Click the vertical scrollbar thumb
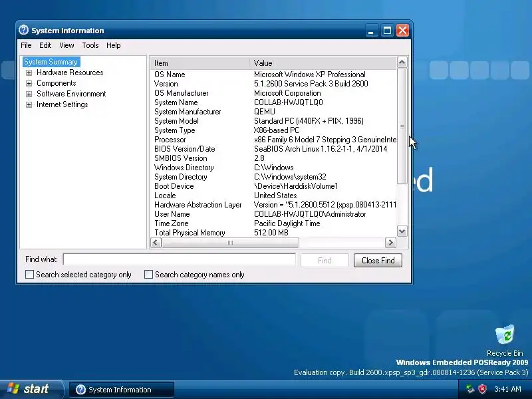The height and width of the screenshot is (399, 532). 402,126
